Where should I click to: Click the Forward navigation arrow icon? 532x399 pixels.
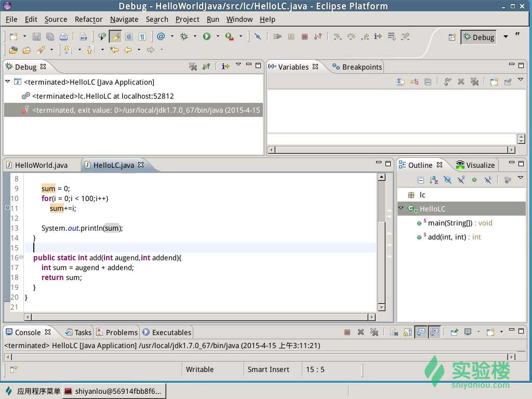[x=150, y=50]
